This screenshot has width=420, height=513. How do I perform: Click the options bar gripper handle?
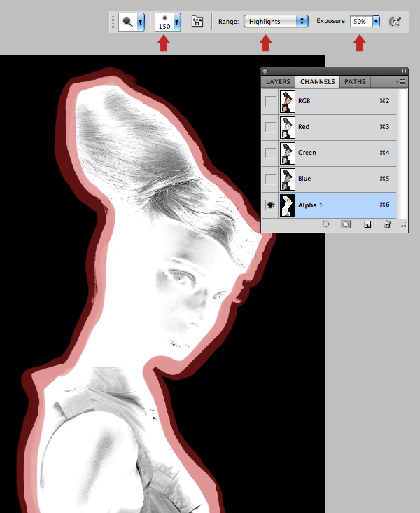(x=113, y=22)
